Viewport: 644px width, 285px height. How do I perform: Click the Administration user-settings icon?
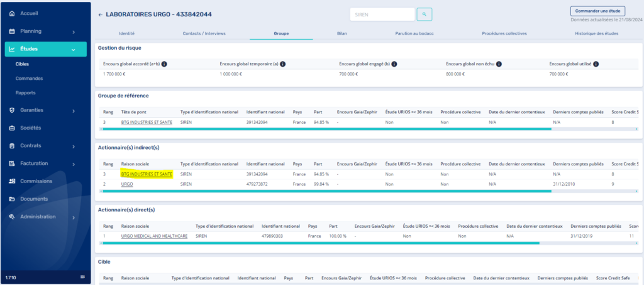[x=12, y=217]
